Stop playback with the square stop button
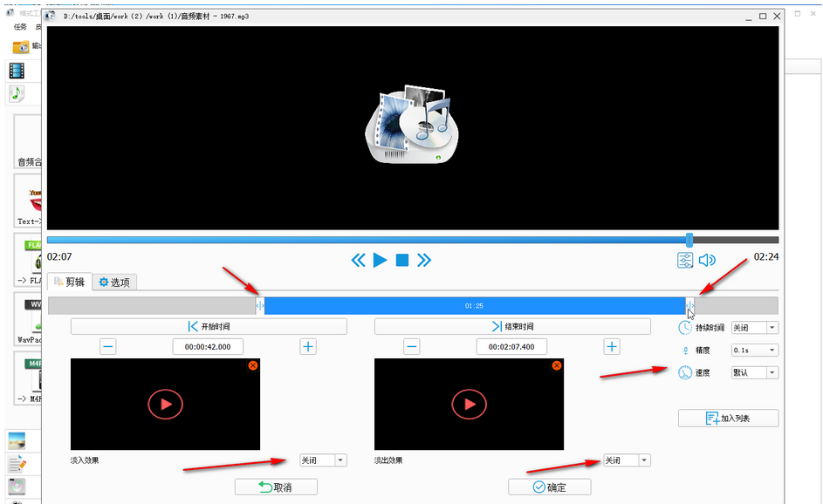 pyautogui.click(x=402, y=260)
